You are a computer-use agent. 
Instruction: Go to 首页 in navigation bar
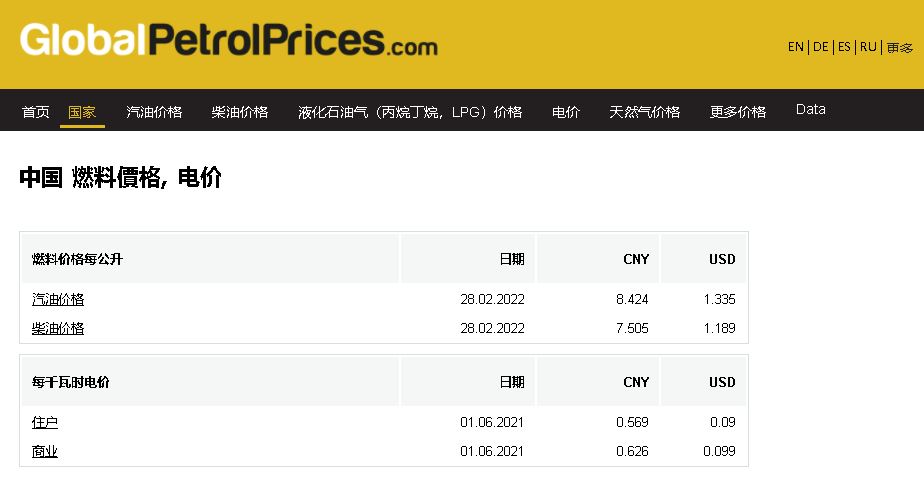[x=35, y=112]
